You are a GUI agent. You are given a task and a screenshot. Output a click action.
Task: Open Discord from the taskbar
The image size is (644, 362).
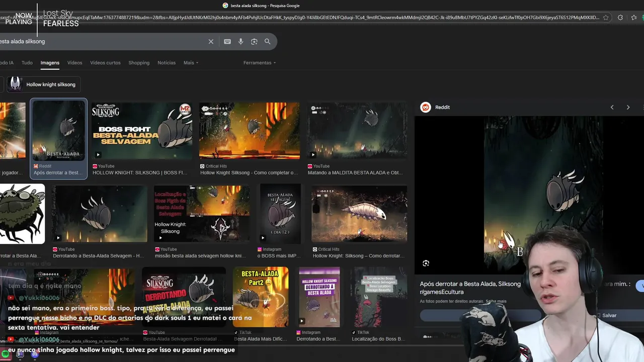click(x=35, y=354)
